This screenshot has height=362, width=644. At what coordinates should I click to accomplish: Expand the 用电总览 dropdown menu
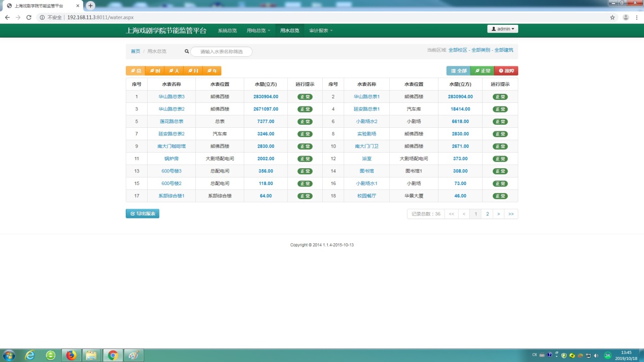[258, 30]
